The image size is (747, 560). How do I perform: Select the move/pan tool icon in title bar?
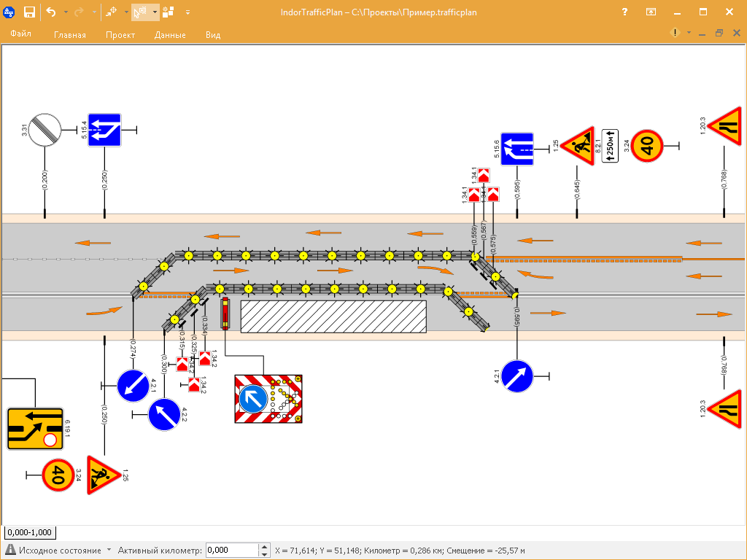point(111,12)
